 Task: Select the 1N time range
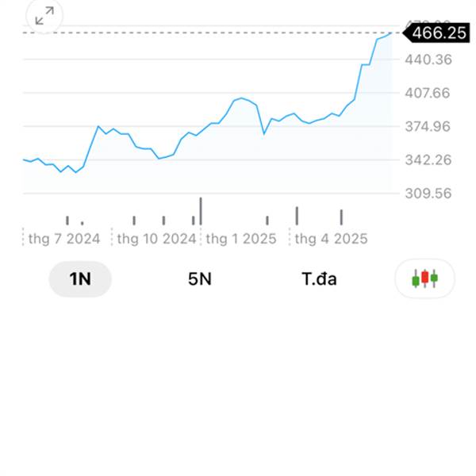pos(80,279)
